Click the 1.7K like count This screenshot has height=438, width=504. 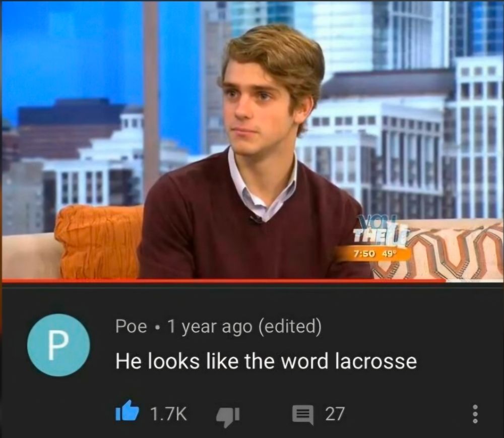point(169,414)
